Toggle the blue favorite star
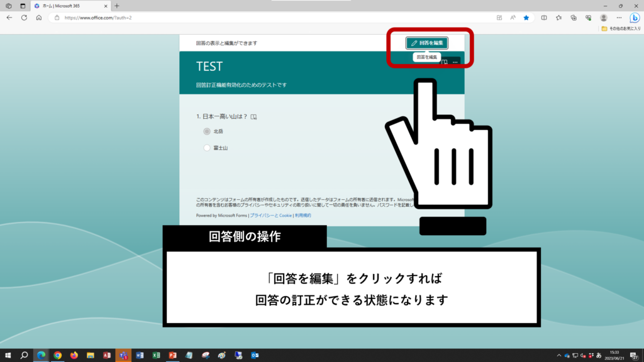Screen dimensions: 644x362 point(526,18)
